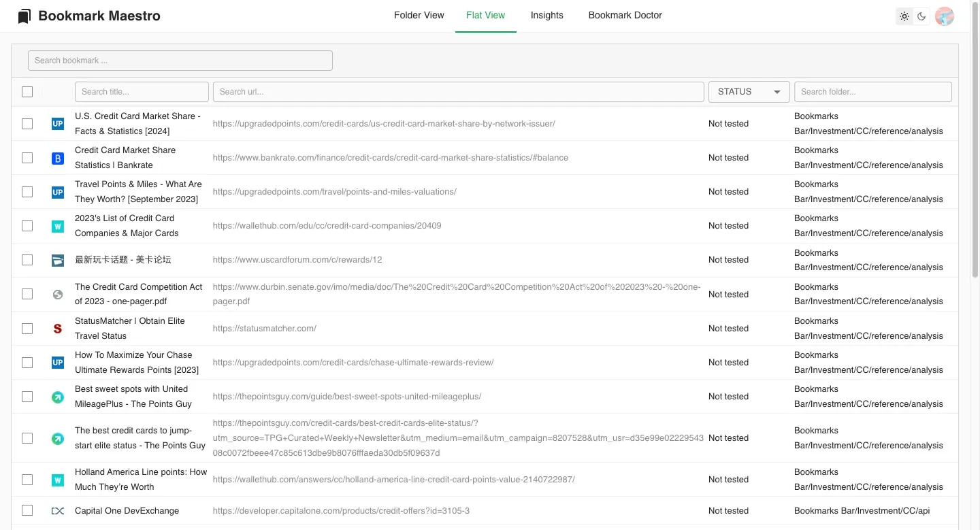This screenshot has height=530, width=980.
Task: Click the Bookmark Maestro title text
Action: pyautogui.click(x=99, y=16)
